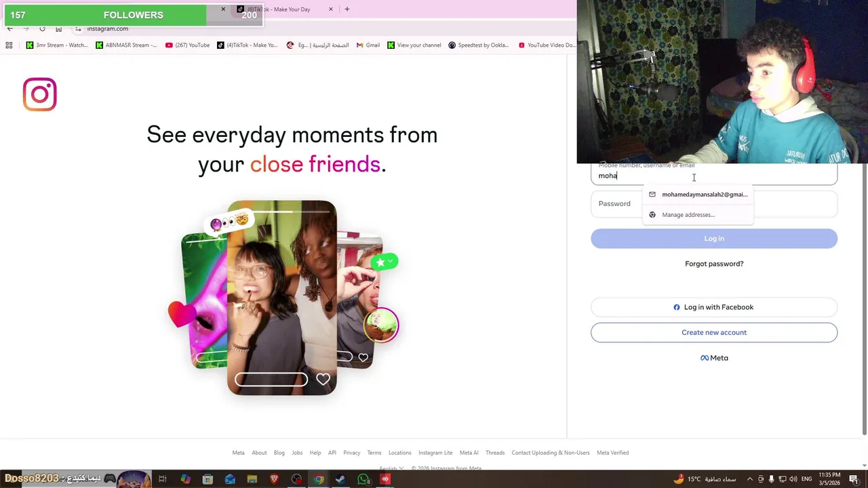868x488 pixels.
Task: Expand the system tray hidden icons chevron
Action: tap(750, 479)
